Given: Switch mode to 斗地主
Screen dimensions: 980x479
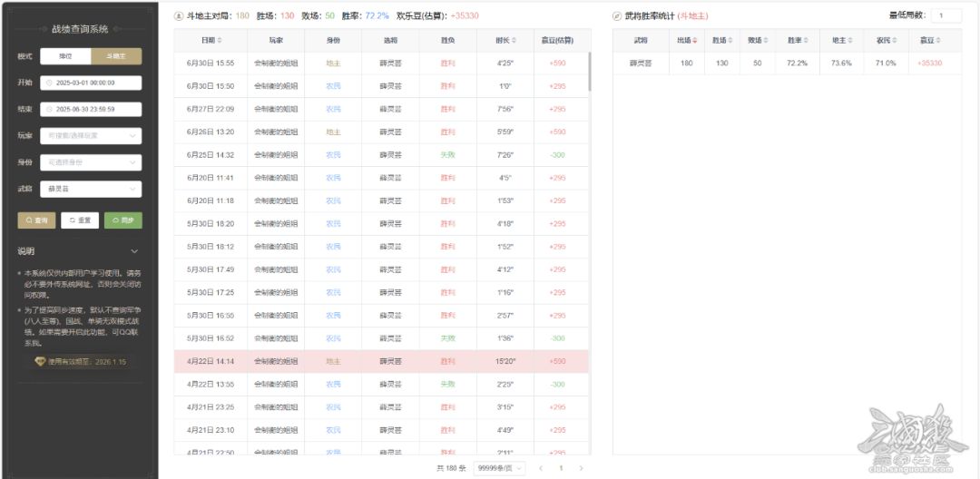Looking at the screenshot, I should tap(116, 56).
